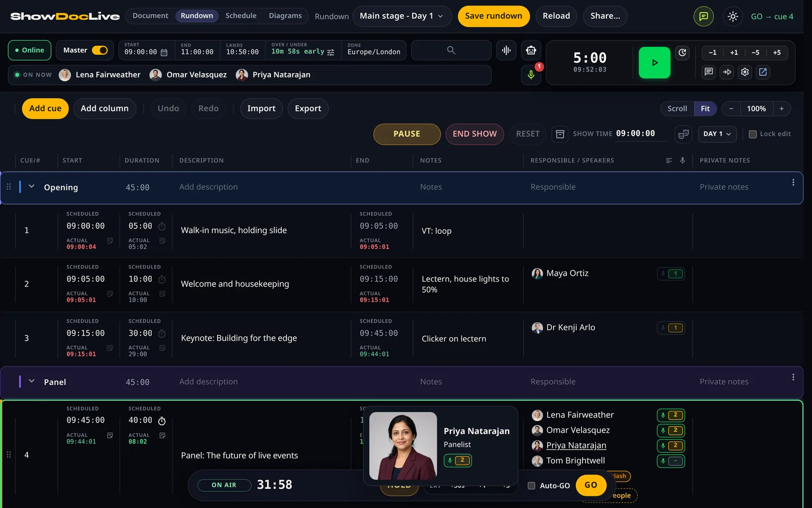The width and height of the screenshot is (812, 508).
Task: Start the countdown timer play button
Action: click(x=654, y=62)
